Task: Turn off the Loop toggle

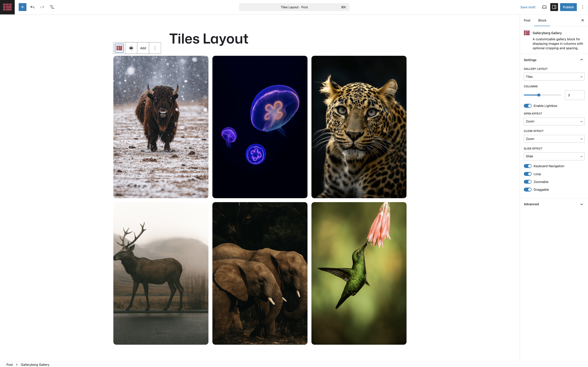Action: point(528,174)
